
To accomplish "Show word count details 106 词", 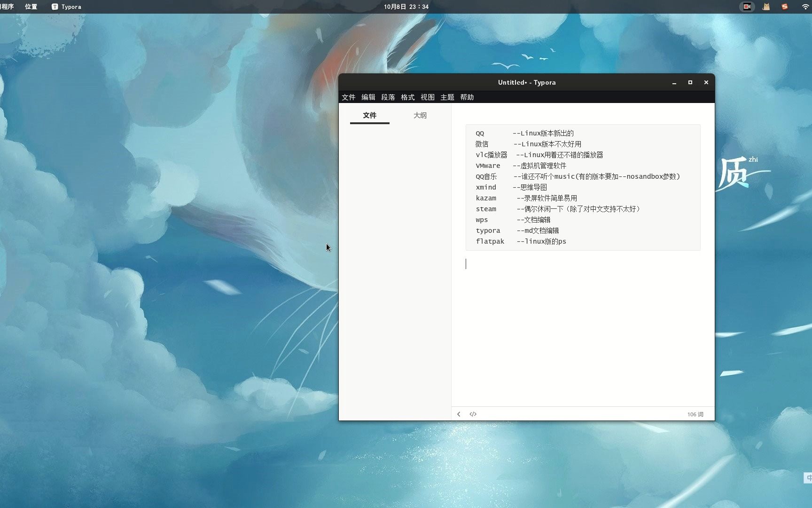I will (x=695, y=414).
